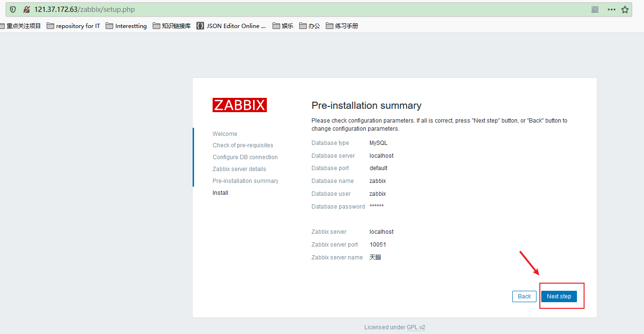Click the page actions ellipsis icon
Viewport: 644px width, 334px height.
pos(611,9)
